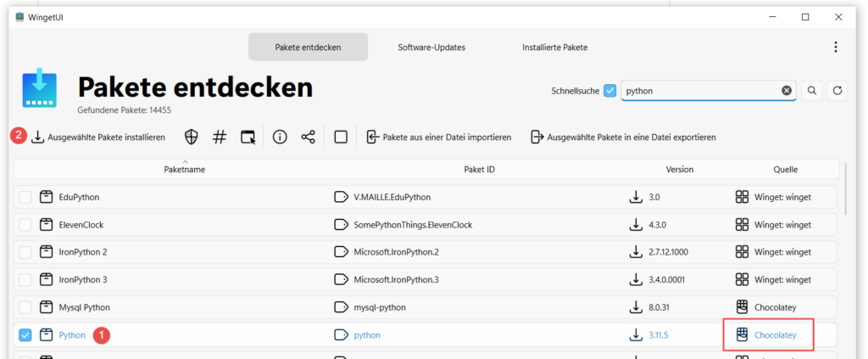Sort by Version column header
The width and height of the screenshot is (868, 359).
(680, 170)
